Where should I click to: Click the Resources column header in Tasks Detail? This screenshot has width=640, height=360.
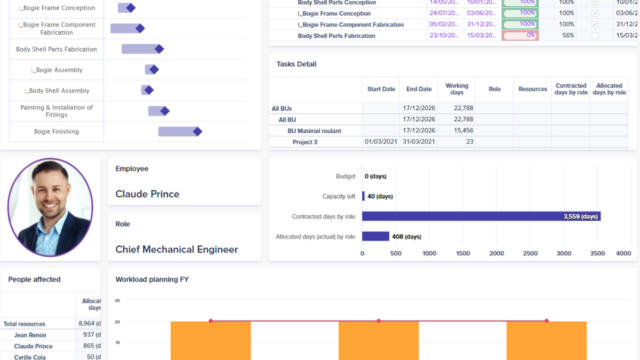point(533,89)
